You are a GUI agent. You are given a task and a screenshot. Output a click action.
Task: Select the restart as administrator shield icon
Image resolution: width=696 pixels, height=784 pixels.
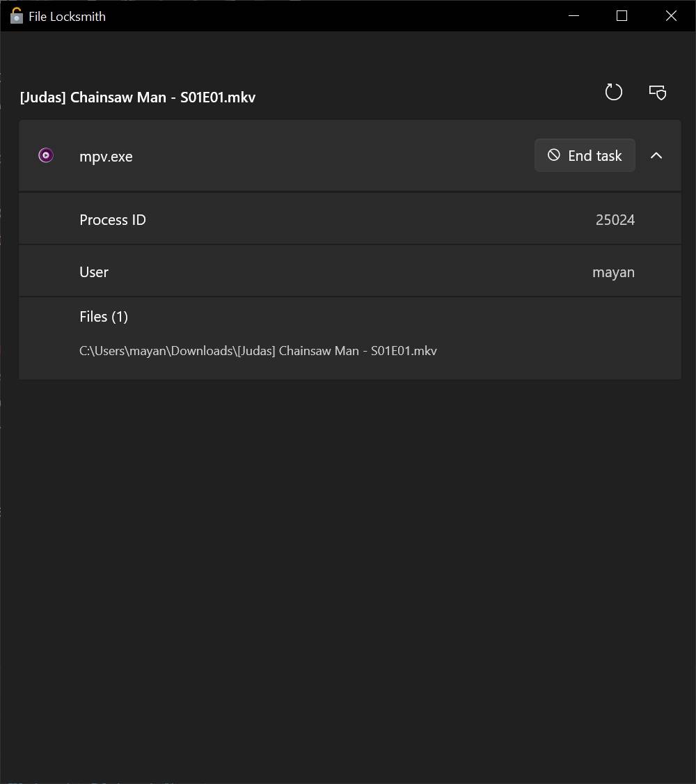tap(657, 92)
